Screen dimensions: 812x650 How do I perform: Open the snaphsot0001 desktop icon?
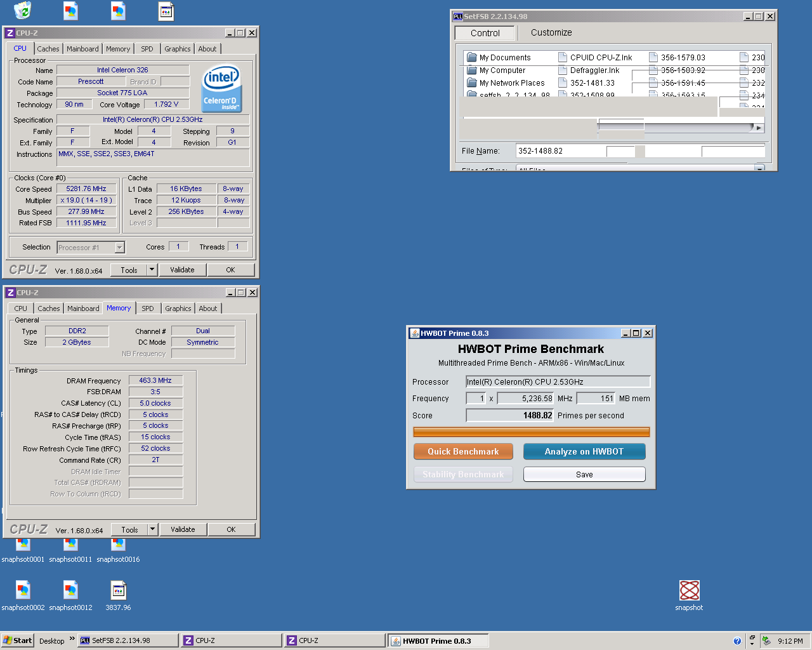coord(23,550)
